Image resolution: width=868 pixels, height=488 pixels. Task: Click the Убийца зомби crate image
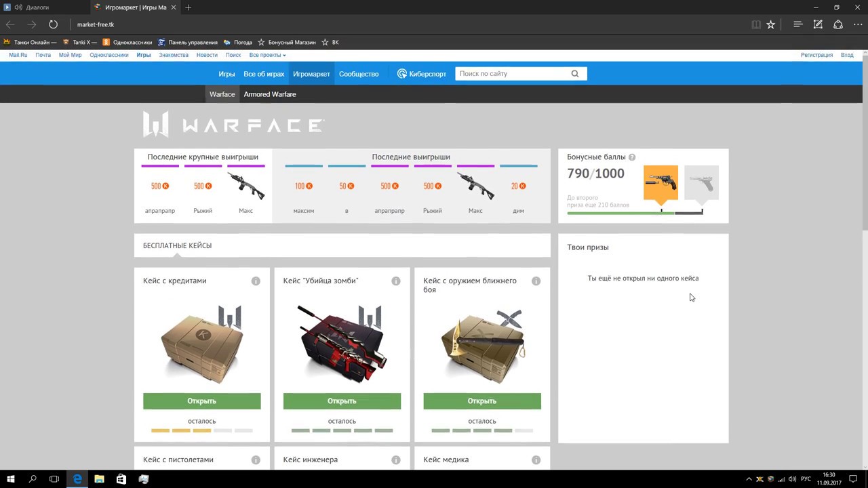tap(342, 344)
